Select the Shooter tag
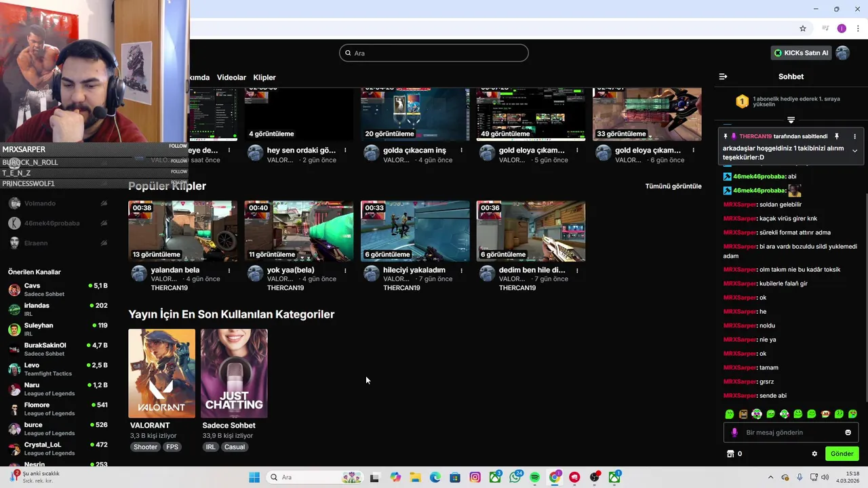Screen dimensions: 868x488 tap(145, 447)
